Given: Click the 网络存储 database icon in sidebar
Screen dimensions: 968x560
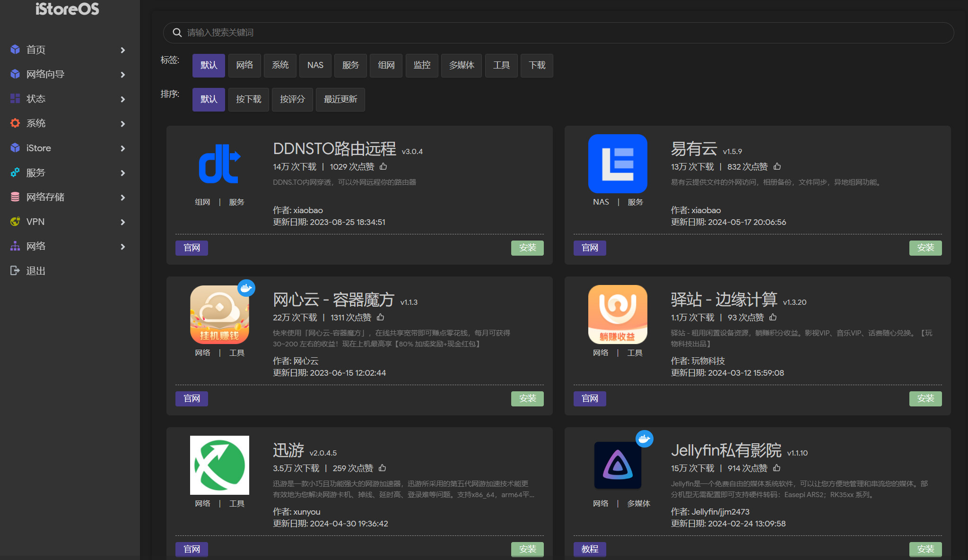Looking at the screenshot, I should point(15,197).
